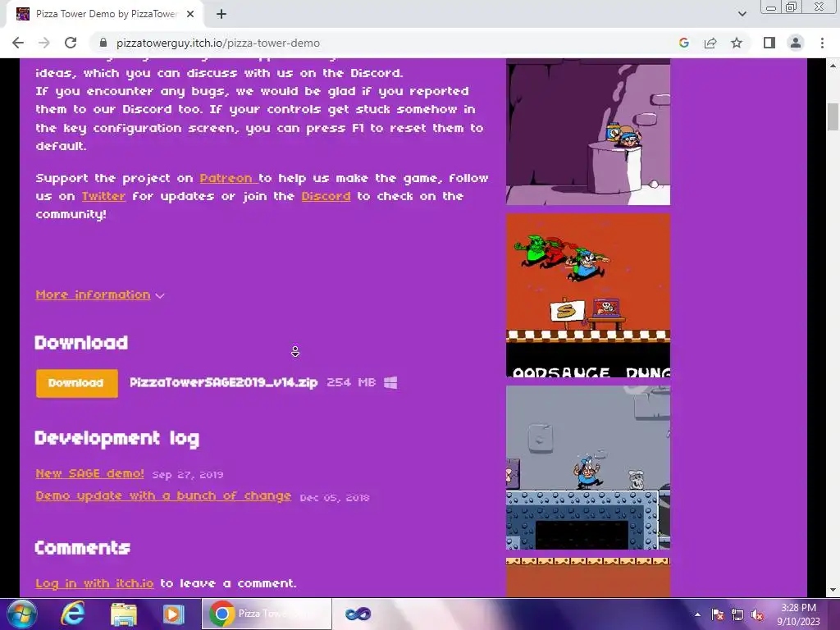The height and width of the screenshot is (630, 840).
Task: Expand More information section
Action: pyautogui.click(x=99, y=294)
